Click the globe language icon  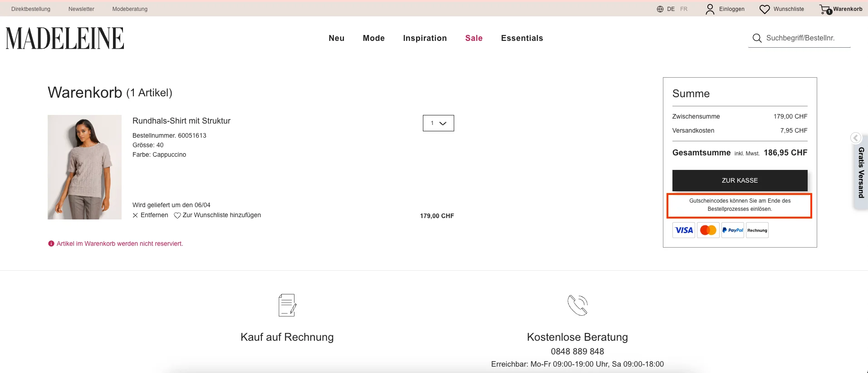[660, 9]
